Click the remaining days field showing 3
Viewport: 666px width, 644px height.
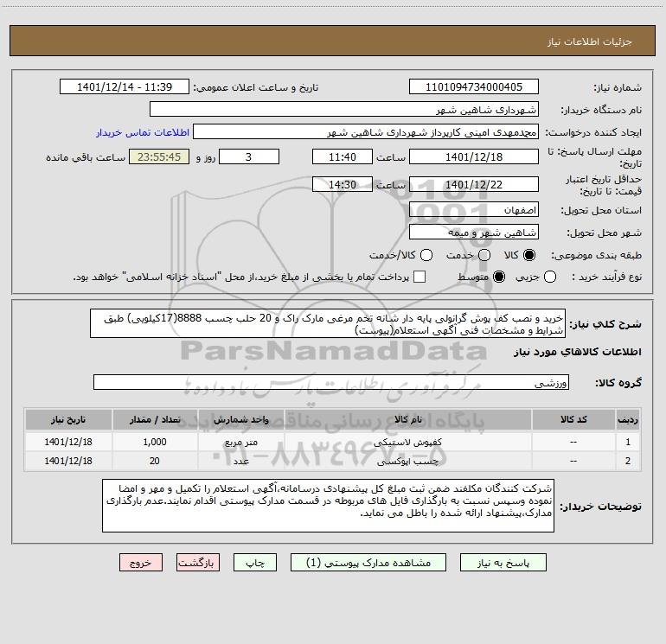click(x=249, y=156)
